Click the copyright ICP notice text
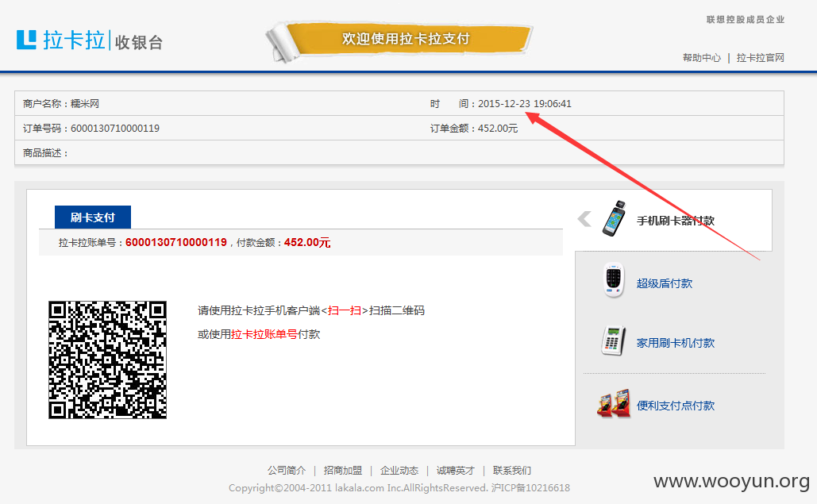The width and height of the screenshot is (817, 504). 399,488
